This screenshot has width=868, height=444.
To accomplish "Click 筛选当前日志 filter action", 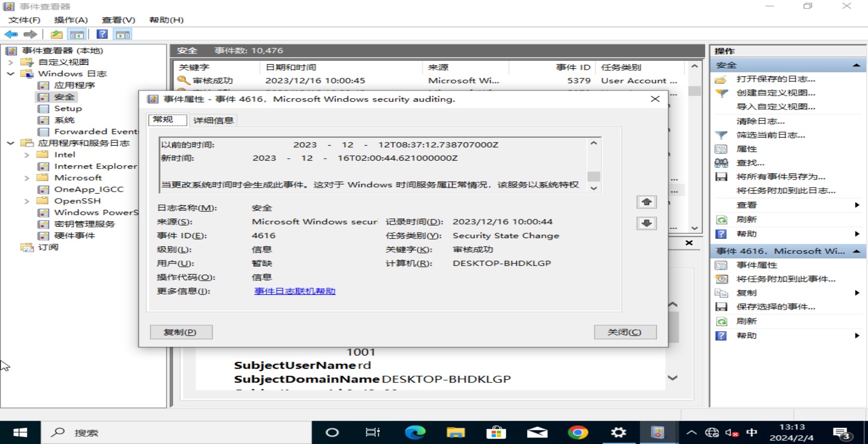I will pyautogui.click(x=770, y=135).
